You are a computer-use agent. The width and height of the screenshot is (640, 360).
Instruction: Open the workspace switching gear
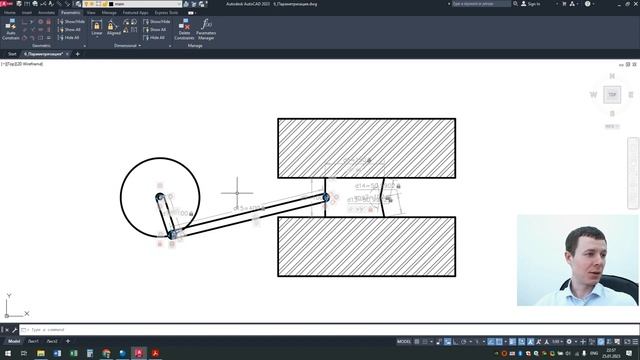[x=569, y=342]
